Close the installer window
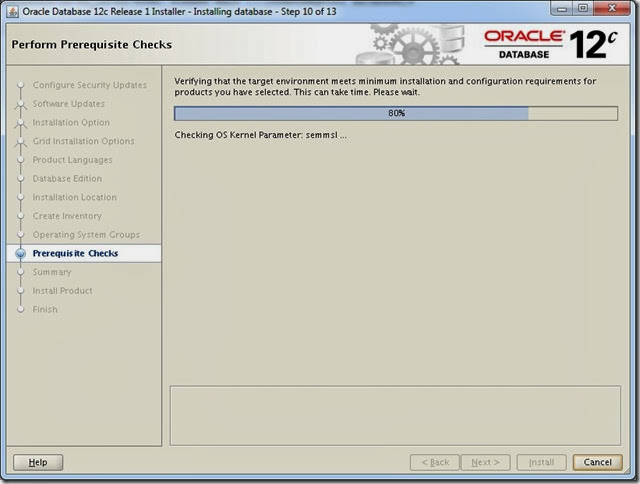 (x=612, y=9)
